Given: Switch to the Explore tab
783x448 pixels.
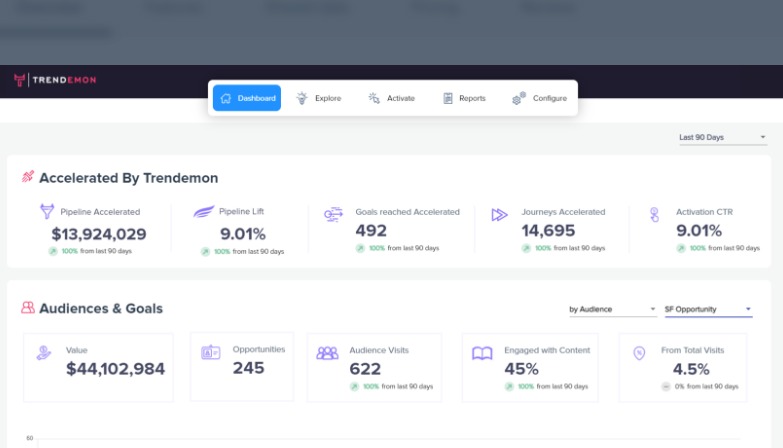Looking at the screenshot, I should pos(319,98).
